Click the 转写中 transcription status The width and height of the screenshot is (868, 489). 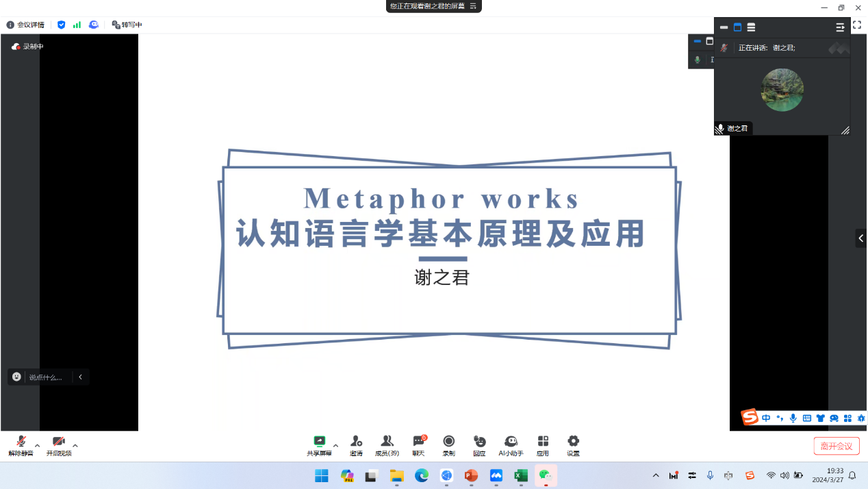[x=127, y=25]
